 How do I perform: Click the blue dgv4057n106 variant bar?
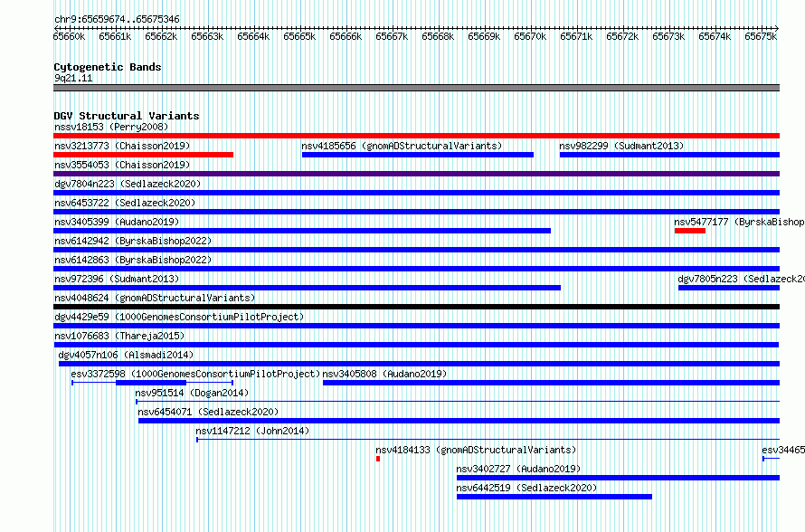pos(419,364)
